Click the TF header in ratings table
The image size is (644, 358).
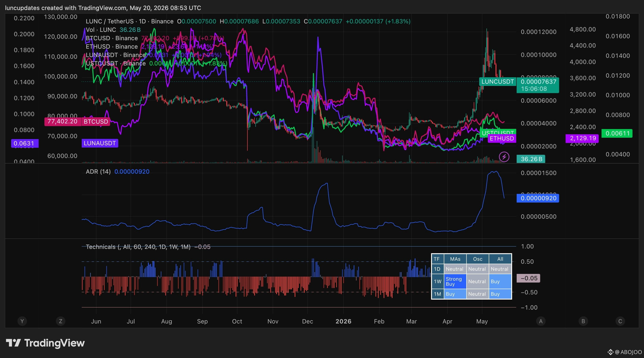[437, 259]
